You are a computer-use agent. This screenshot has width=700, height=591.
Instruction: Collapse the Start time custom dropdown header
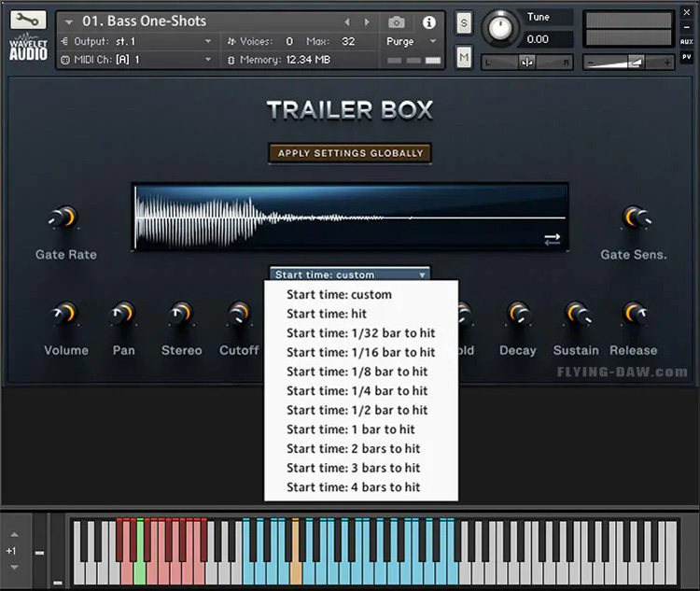(x=350, y=274)
